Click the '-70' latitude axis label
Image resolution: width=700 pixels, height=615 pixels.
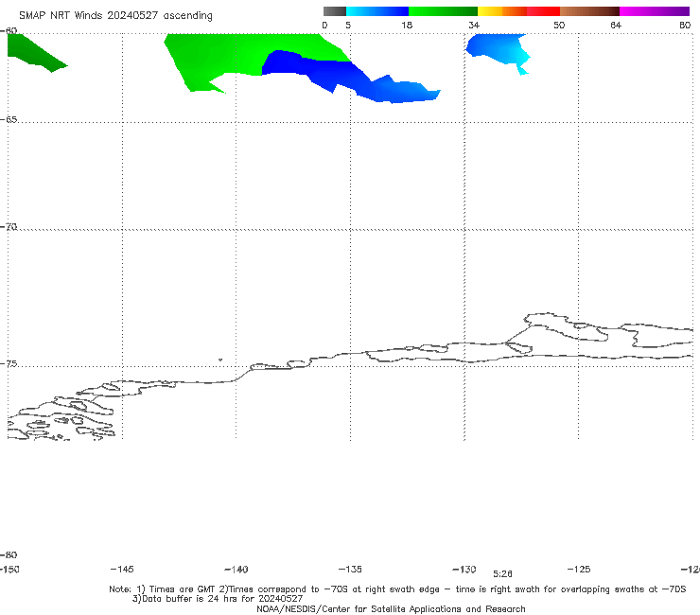pyautogui.click(x=9, y=226)
